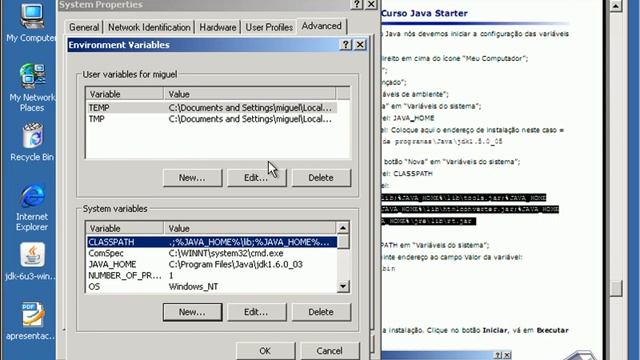Viewport: 640px width, 360px height.
Task: Select NUMBER_OF_PR... system variable row
Action: [x=211, y=276]
